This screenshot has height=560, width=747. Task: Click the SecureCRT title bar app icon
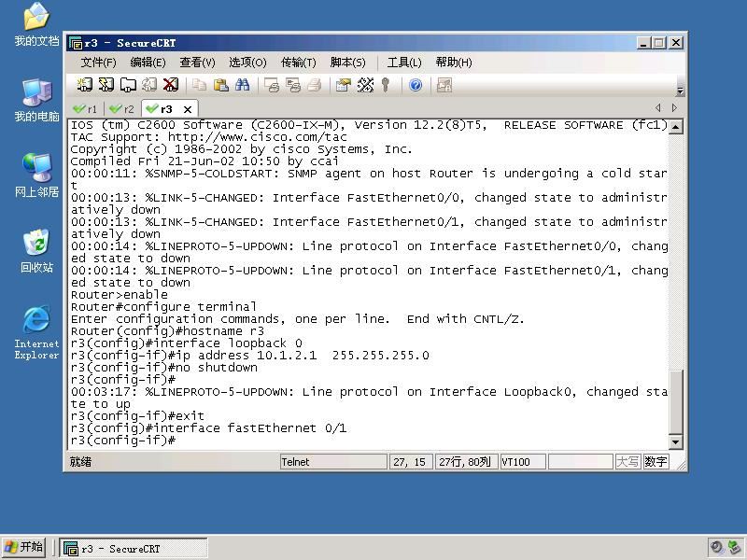click(76, 43)
